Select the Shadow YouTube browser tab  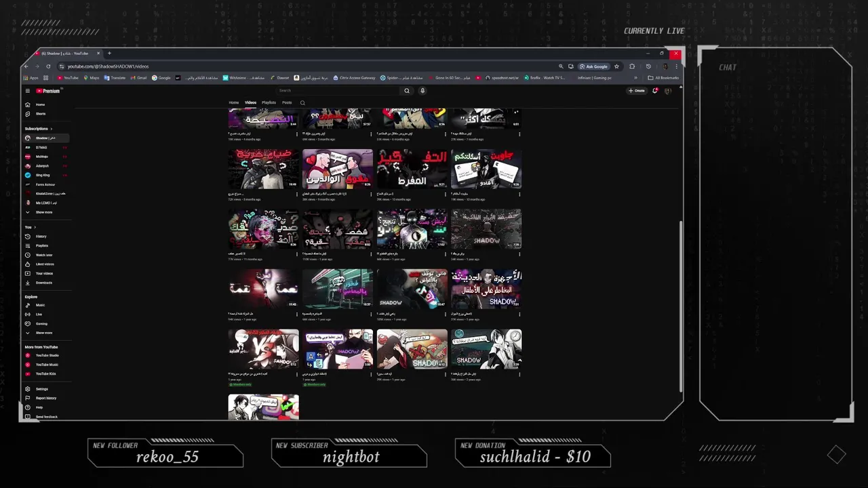point(68,53)
